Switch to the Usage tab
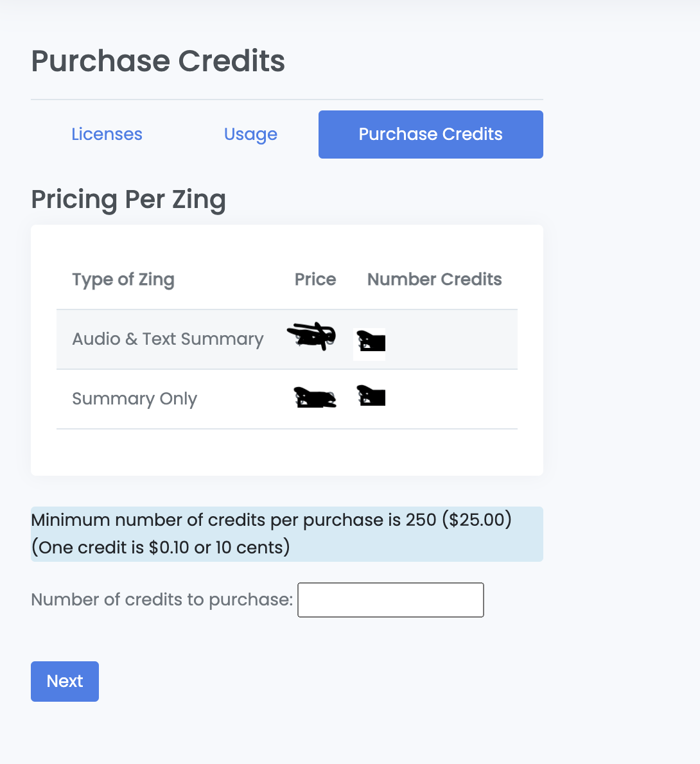Image resolution: width=700 pixels, height=764 pixels. 250,134
